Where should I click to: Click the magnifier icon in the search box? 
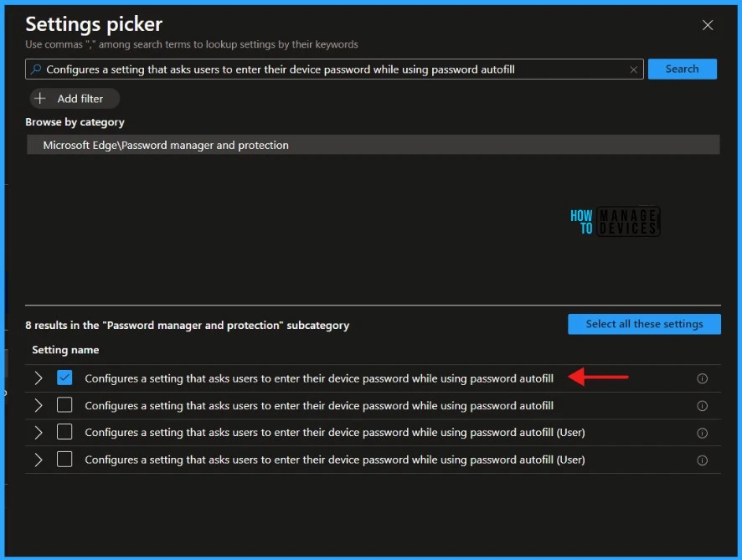click(x=35, y=69)
